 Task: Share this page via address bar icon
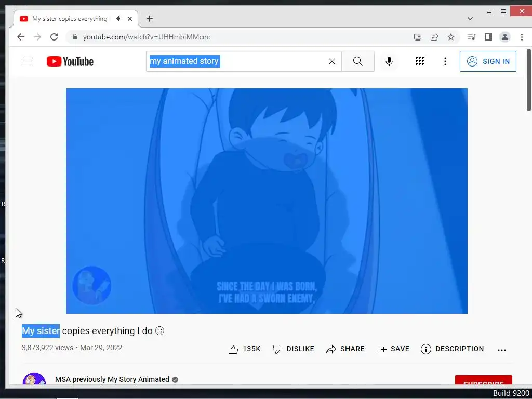coord(434,37)
